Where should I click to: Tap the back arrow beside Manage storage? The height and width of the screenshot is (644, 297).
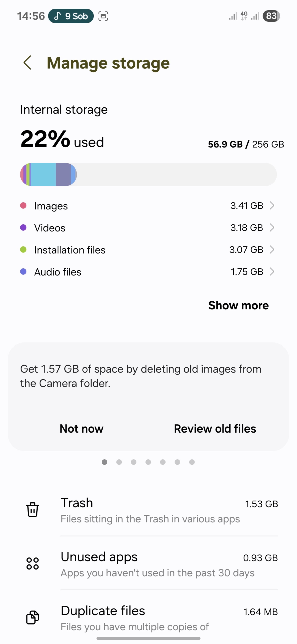28,63
